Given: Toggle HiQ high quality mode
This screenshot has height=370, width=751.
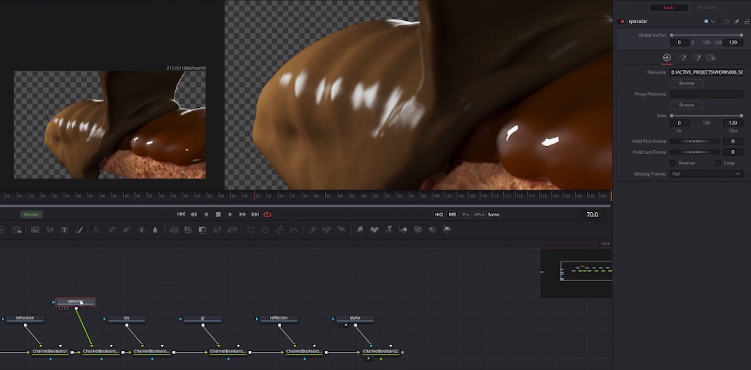Looking at the screenshot, I should 439,214.
